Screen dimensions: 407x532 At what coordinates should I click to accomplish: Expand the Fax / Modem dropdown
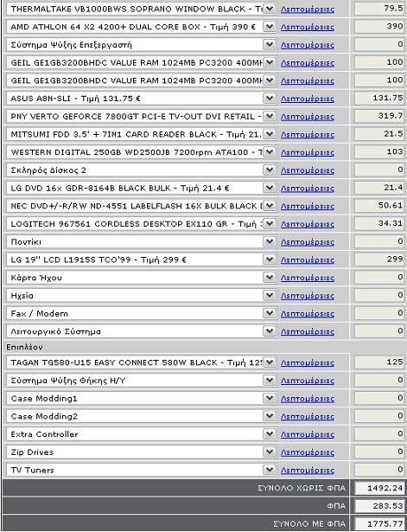point(270,313)
